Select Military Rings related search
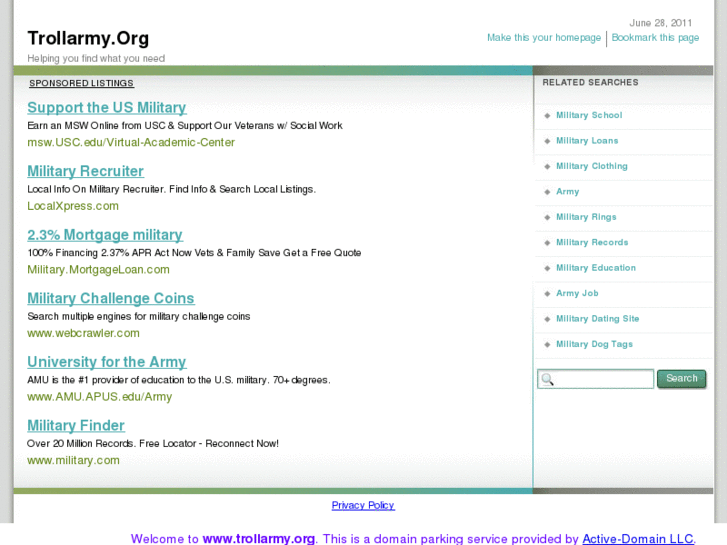Image resolution: width=727 pixels, height=545 pixels. [x=586, y=218]
